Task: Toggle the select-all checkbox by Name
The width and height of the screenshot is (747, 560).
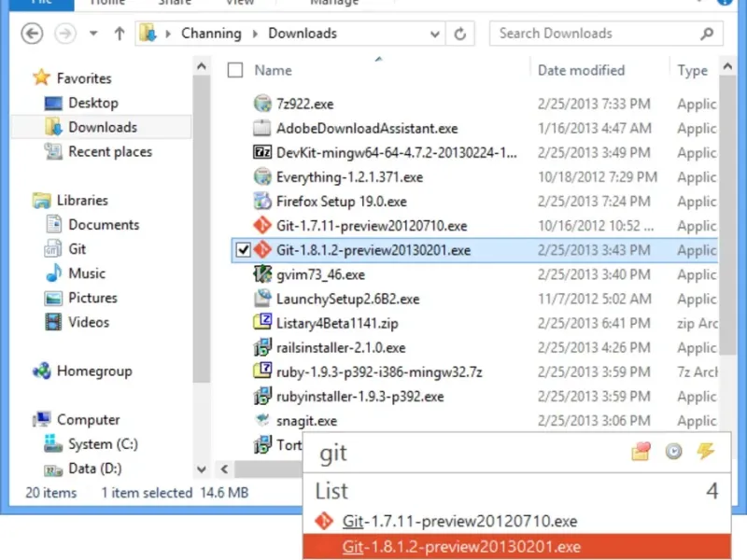Action: [x=235, y=70]
